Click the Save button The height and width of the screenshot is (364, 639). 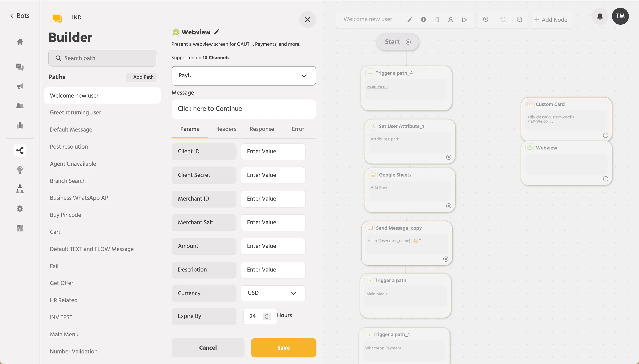284,348
